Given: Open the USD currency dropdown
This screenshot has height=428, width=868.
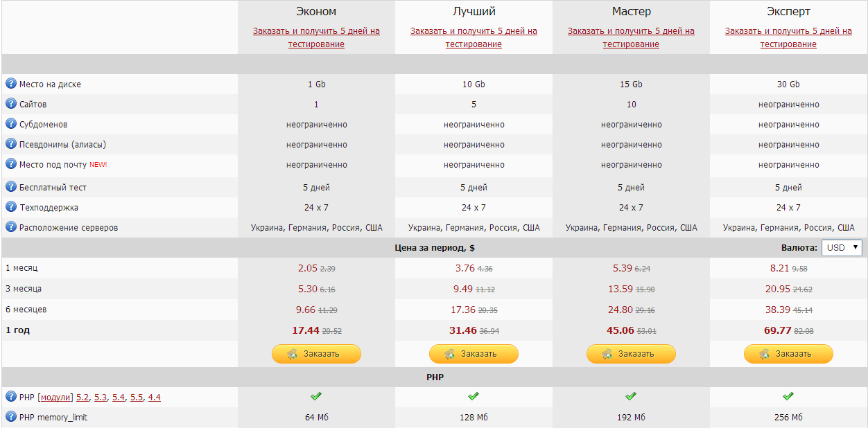Looking at the screenshot, I should tap(841, 247).
